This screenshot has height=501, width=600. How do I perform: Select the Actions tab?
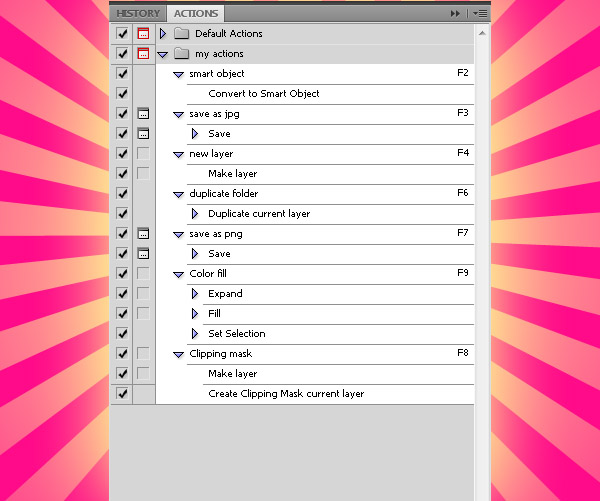196,13
